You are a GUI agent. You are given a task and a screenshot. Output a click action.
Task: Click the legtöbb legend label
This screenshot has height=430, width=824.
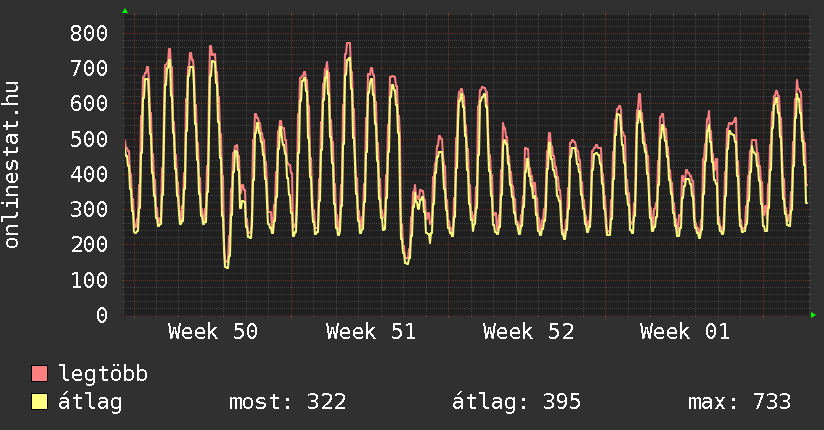pos(103,374)
